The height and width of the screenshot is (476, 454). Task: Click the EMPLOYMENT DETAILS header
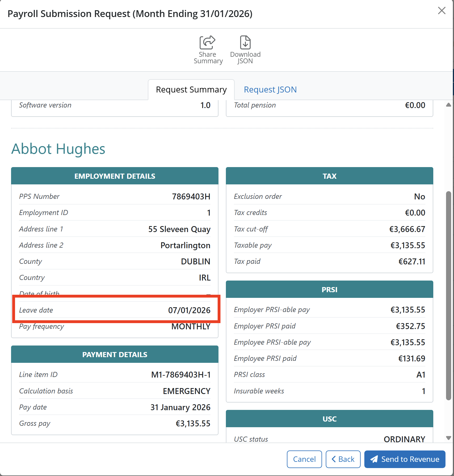tap(115, 176)
